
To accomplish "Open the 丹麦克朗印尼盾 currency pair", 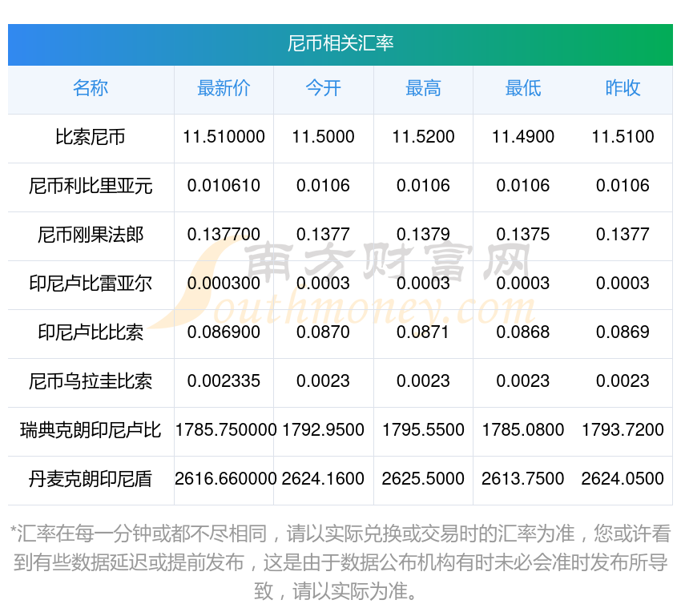I will tap(91, 479).
